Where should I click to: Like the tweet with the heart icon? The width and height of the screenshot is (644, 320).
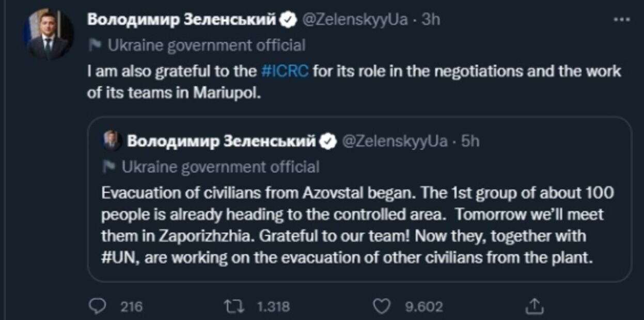click(381, 307)
